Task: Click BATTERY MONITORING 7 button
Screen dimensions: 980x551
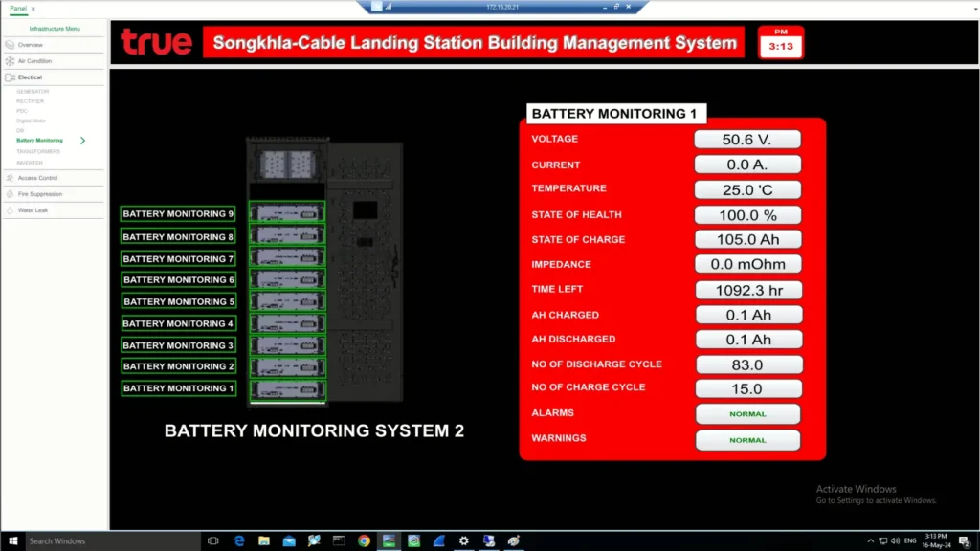Action: tap(179, 258)
